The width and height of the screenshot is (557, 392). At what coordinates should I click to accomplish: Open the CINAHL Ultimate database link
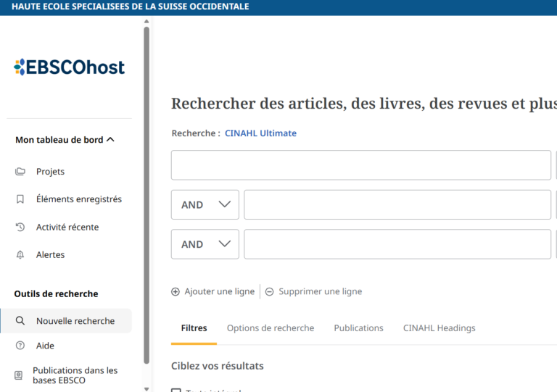click(260, 133)
